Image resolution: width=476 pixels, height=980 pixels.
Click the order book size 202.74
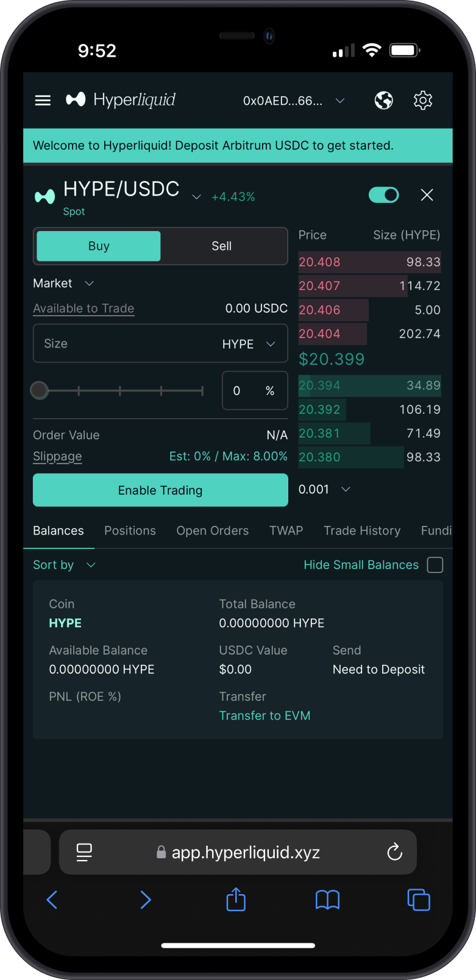coord(419,334)
